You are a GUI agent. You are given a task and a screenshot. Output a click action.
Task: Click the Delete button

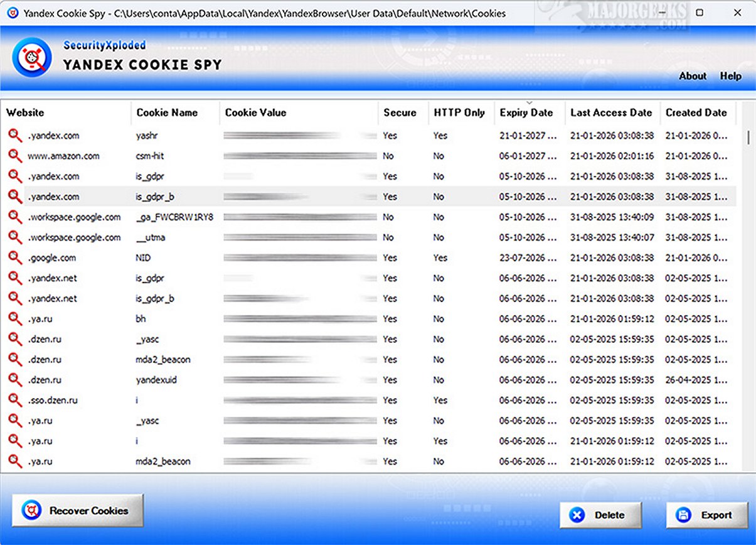(x=600, y=515)
